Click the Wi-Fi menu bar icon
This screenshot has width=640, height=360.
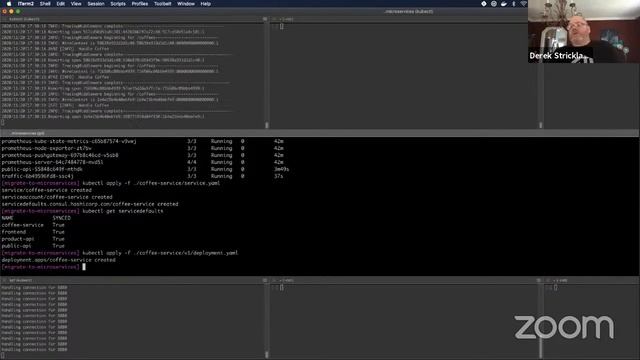[523, 4]
